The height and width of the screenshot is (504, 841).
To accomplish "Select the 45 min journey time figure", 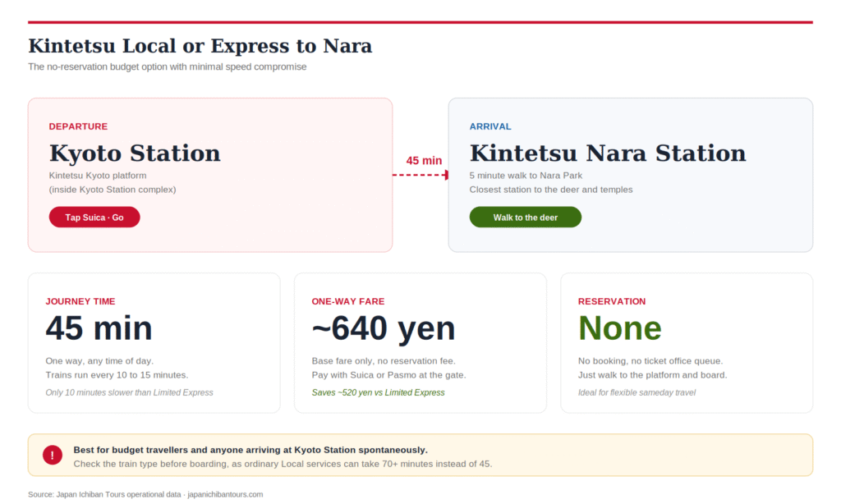I will [x=99, y=328].
